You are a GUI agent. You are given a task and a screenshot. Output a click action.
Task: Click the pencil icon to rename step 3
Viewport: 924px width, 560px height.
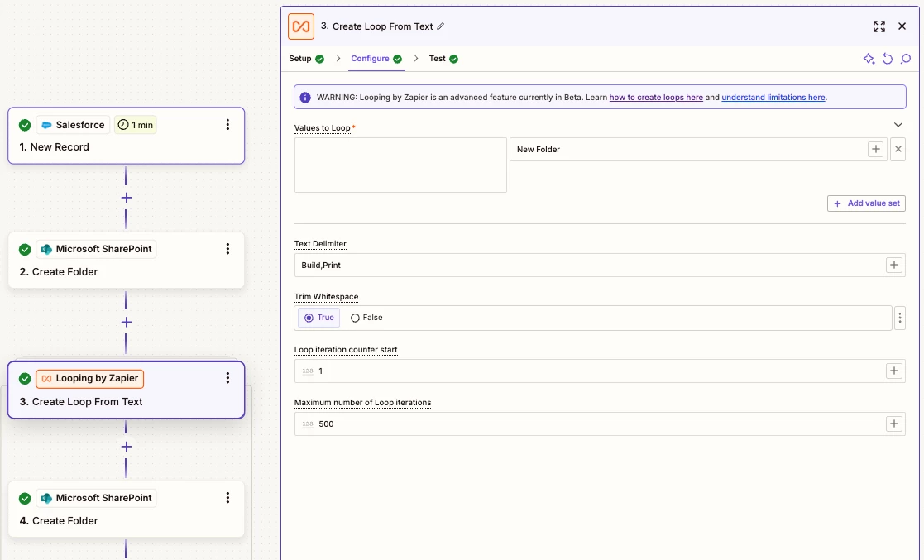pos(441,26)
